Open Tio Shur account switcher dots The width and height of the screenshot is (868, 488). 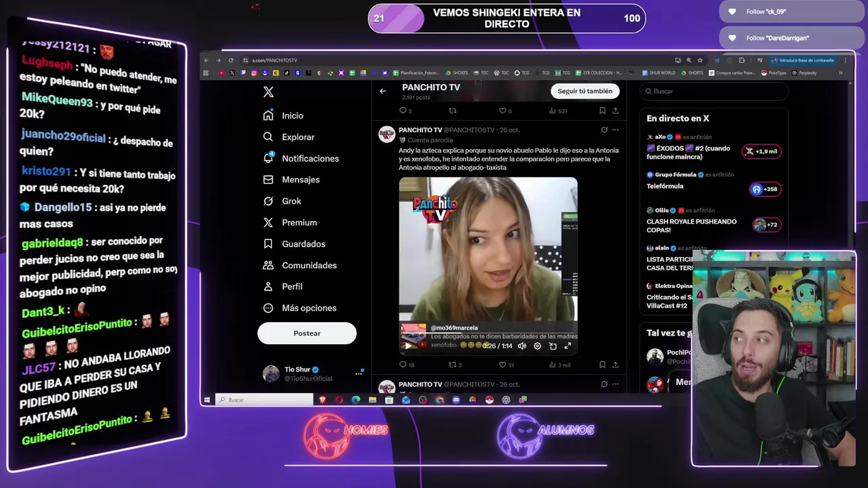click(359, 373)
